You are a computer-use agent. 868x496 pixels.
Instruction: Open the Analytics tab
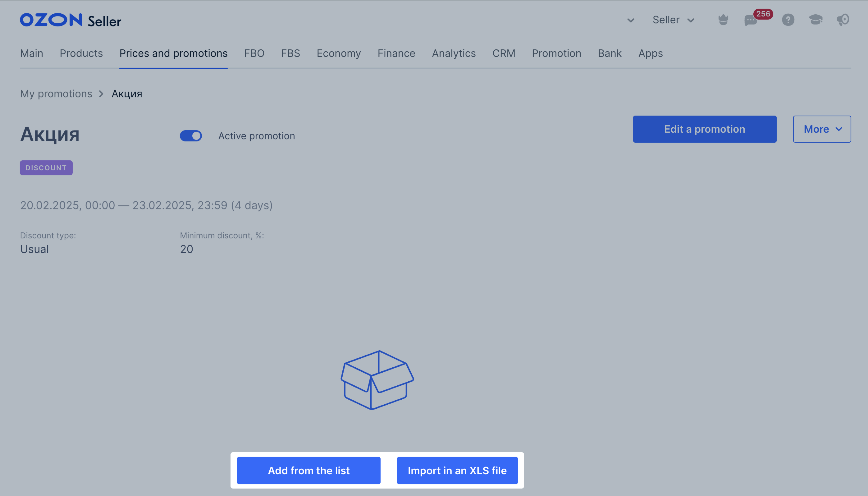tap(454, 53)
